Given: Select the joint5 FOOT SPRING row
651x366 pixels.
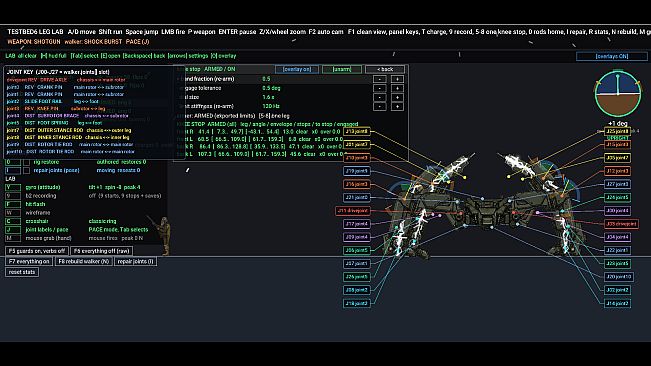Looking at the screenshot, I should coord(54,123).
